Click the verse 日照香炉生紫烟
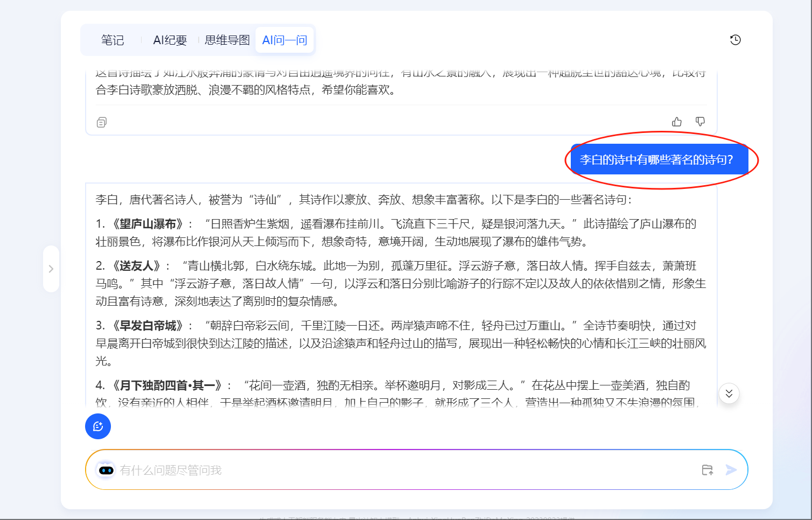 (249, 224)
